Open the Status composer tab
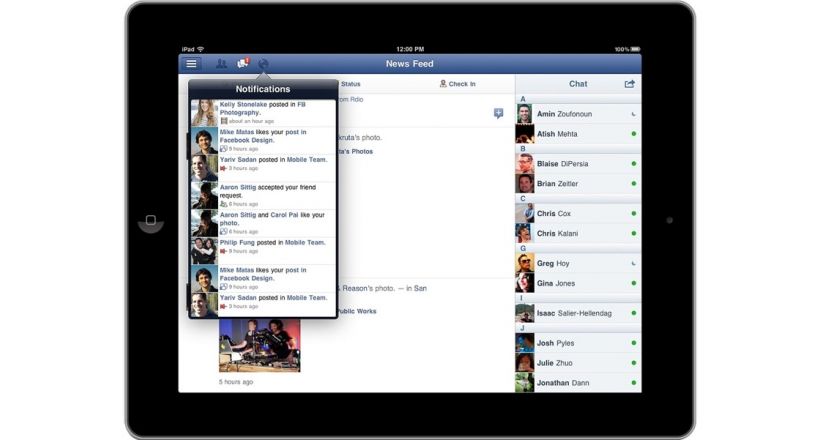The width and height of the screenshot is (820, 440). click(350, 84)
